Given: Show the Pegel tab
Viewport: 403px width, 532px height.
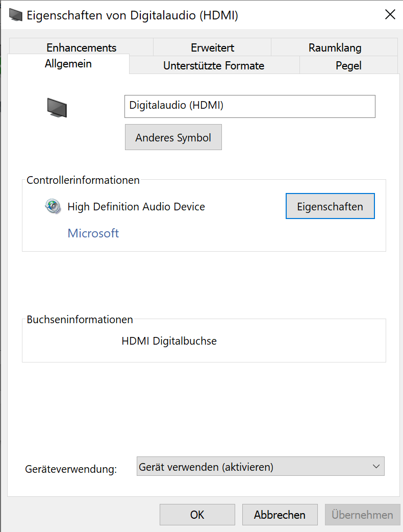Looking at the screenshot, I should coord(348,65).
